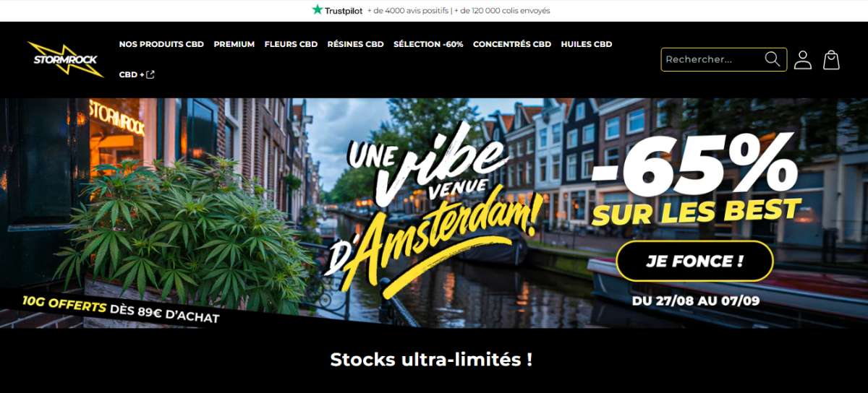Click the Stocks ultra-limités ! heading
This screenshot has width=868, height=393.
pos(431,359)
